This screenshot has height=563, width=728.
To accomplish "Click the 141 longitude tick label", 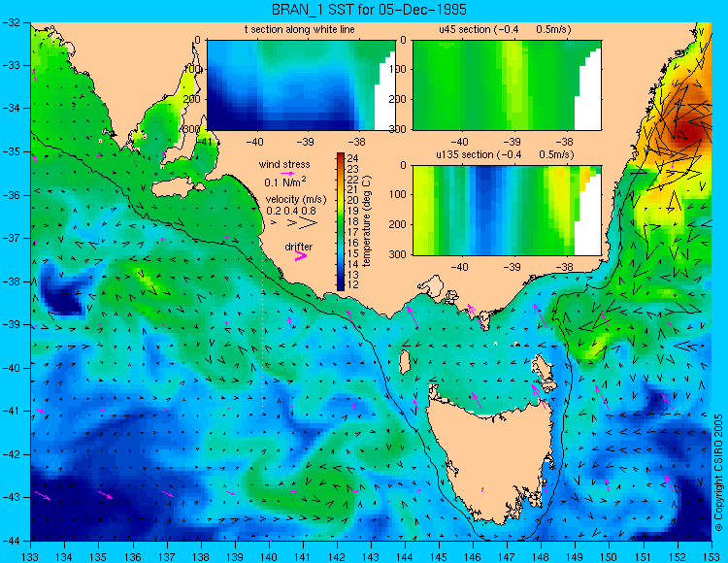I will tap(302, 556).
